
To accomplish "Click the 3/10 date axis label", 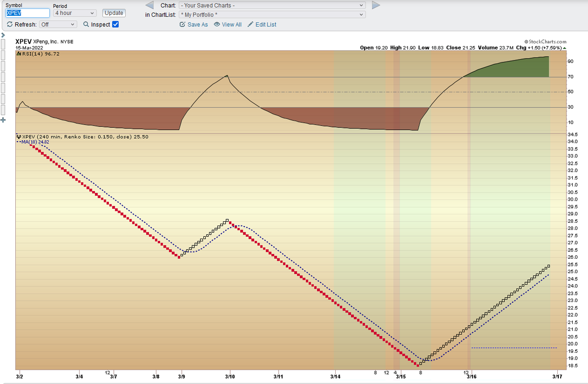I will (x=230, y=377).
